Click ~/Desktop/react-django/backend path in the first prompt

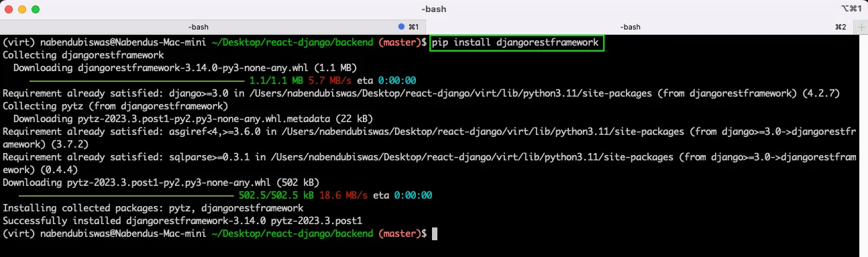click(x=292, y=42)
